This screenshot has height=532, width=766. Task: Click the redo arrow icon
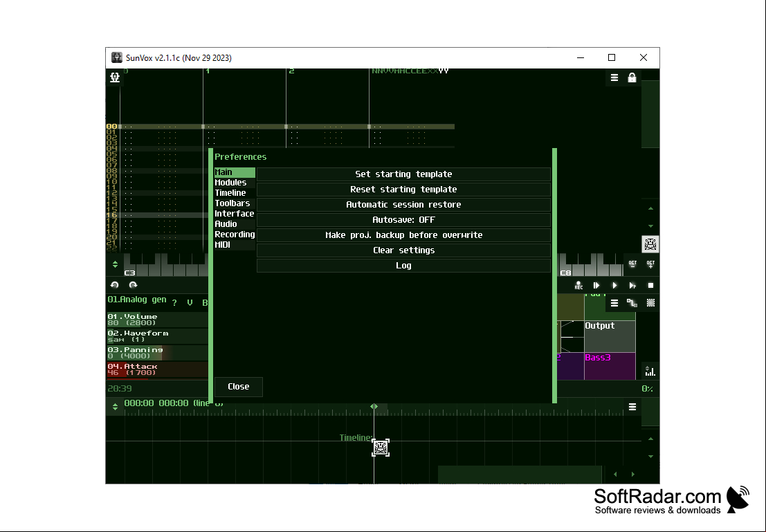click(133, 285)
